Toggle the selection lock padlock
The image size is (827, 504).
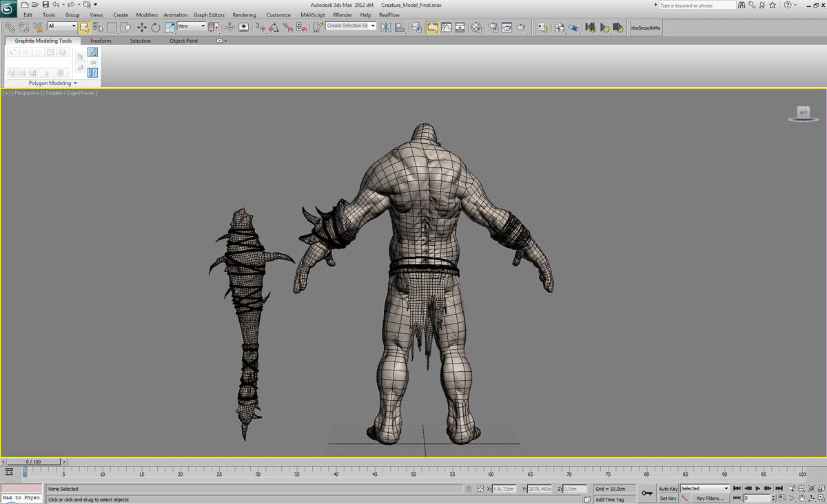pyautogui.click(x=469, y=489)
